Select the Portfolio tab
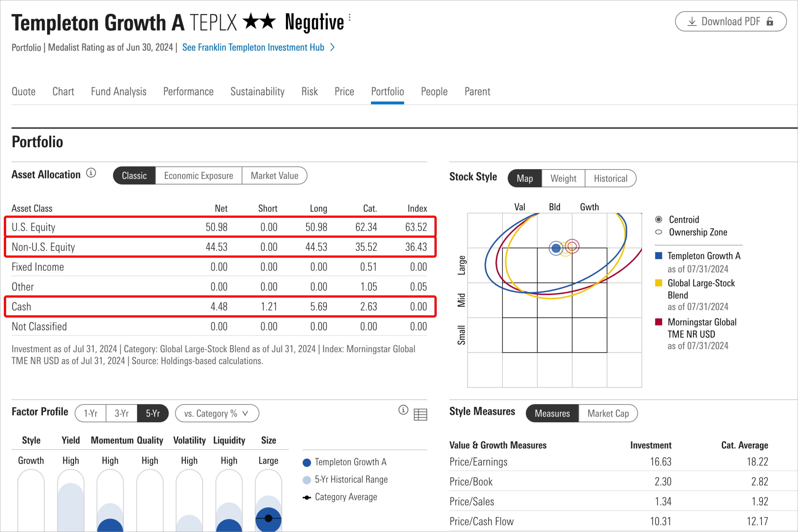The width and height of the screenshot is (798, 532). (x=387, y=92)
